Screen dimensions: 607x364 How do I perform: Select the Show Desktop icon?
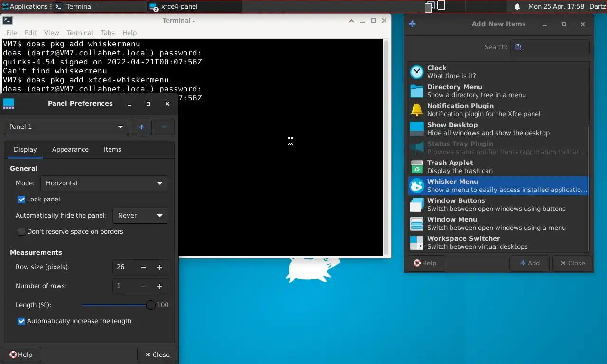[417, 129]
